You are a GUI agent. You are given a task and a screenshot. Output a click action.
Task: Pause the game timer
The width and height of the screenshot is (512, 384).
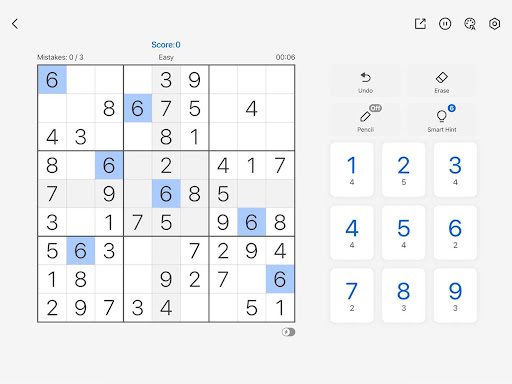[445, 24]
